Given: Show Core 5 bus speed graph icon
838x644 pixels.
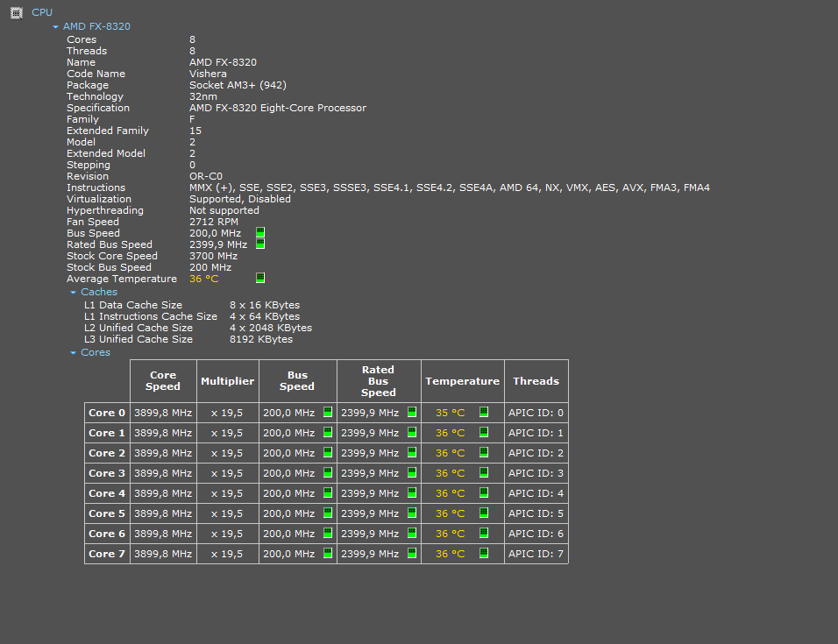Looking at the screenshot, I should coord(328,513).
